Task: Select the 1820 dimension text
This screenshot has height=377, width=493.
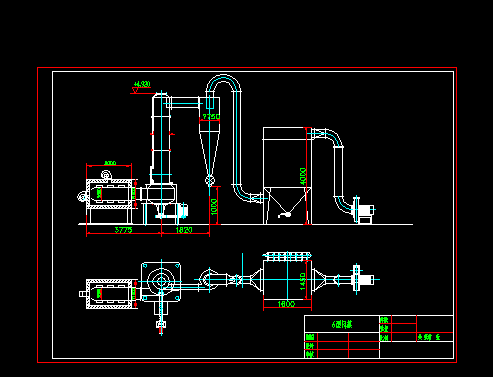Action: click(x=184, y=230)
